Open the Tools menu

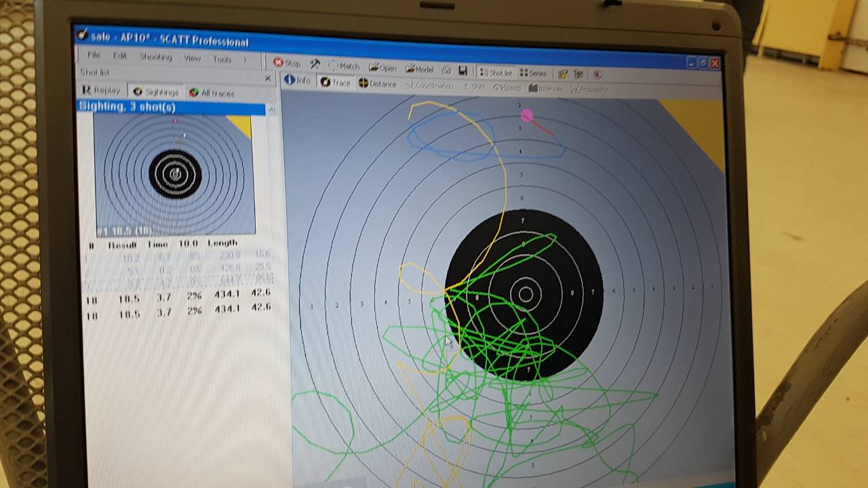(x=222, y=60)
